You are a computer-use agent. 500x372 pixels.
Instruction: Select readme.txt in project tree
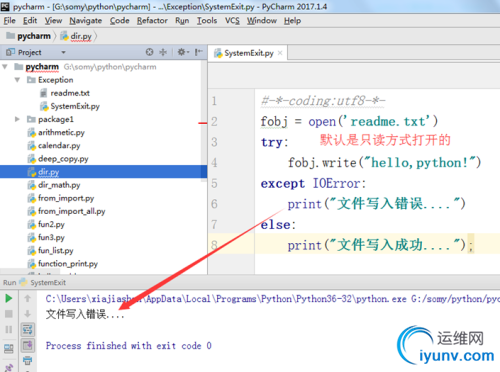(x=65, y=93)
